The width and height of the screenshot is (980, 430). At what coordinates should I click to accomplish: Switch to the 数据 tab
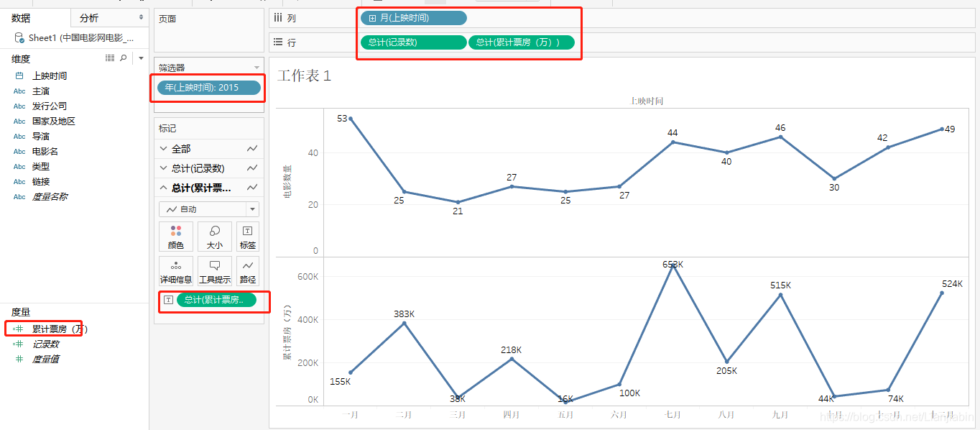pos(21,18)
